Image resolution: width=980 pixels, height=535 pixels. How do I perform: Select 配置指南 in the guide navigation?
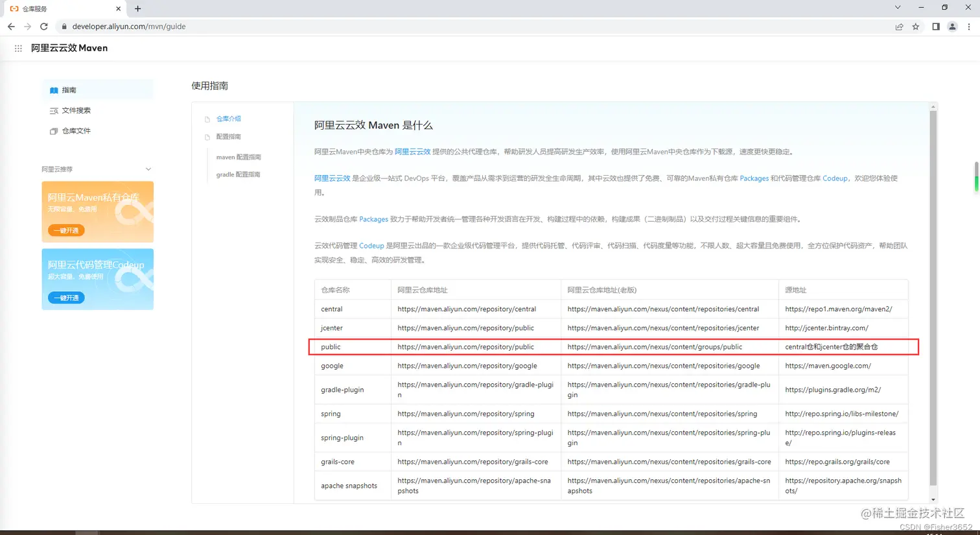228,137
